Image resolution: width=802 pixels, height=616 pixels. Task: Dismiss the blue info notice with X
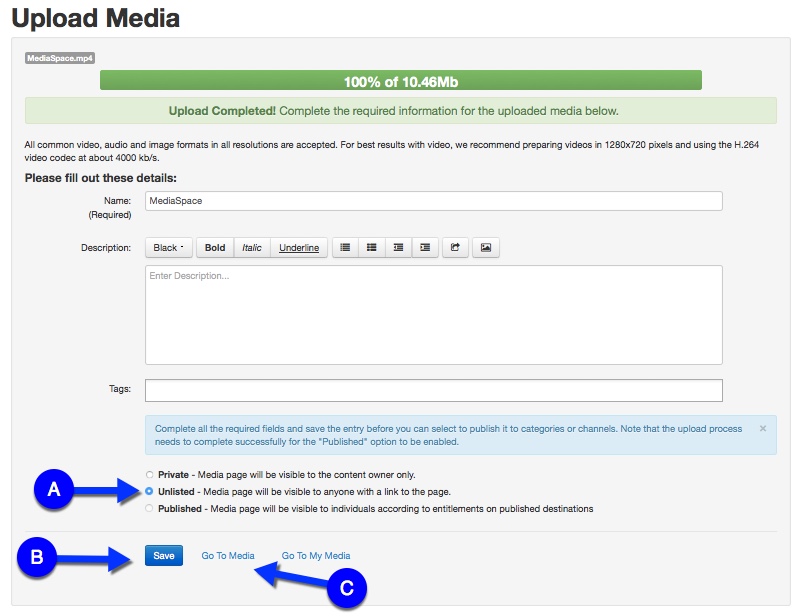tap(763, 428)
